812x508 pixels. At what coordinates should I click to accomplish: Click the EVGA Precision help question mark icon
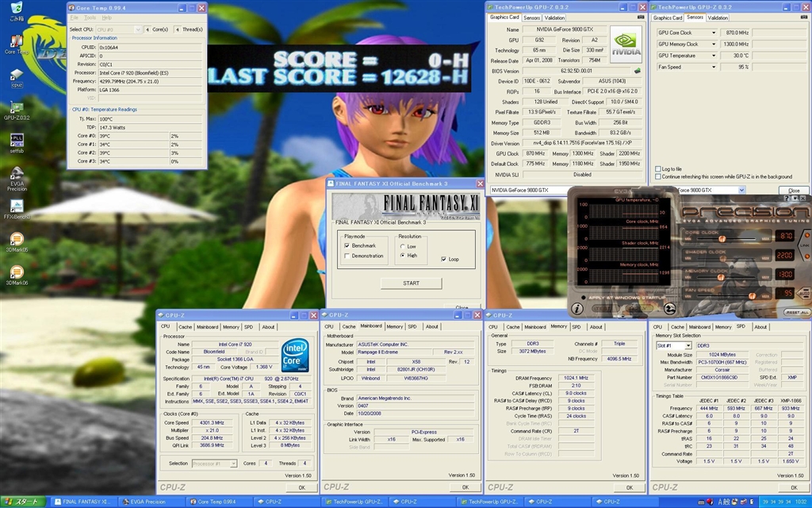pos(787,198)
